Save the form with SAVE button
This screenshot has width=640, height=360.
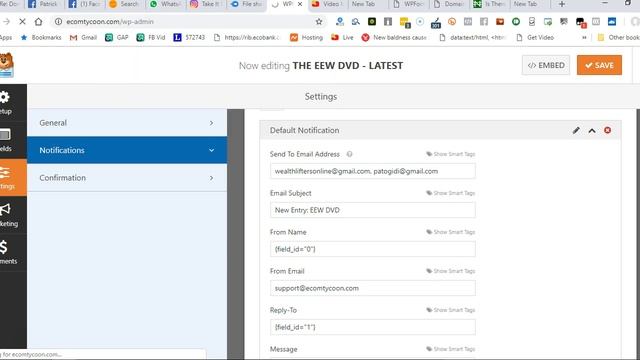click(599, 65)
